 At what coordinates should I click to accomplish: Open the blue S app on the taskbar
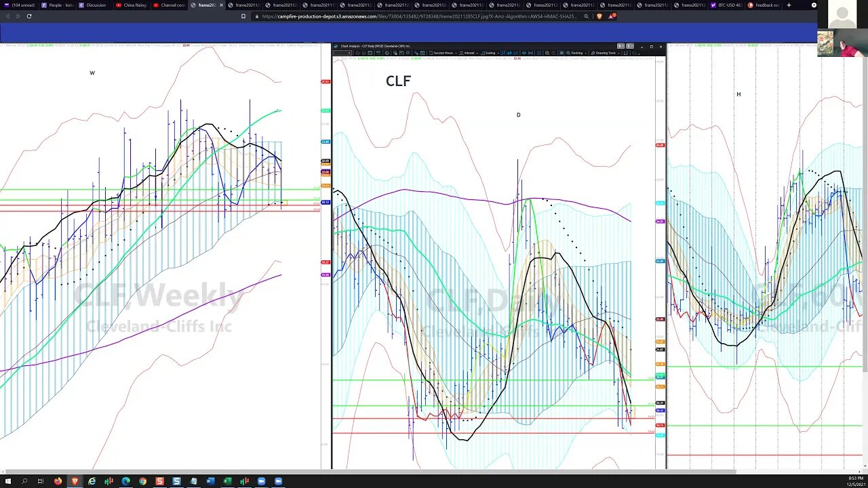pos(176,481)
